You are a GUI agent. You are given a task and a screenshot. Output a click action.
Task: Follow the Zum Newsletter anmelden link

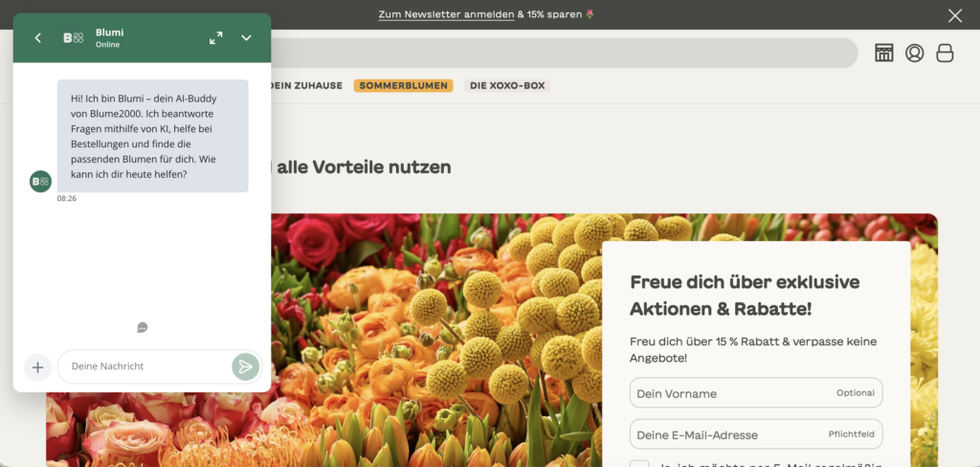click(446, 13)
